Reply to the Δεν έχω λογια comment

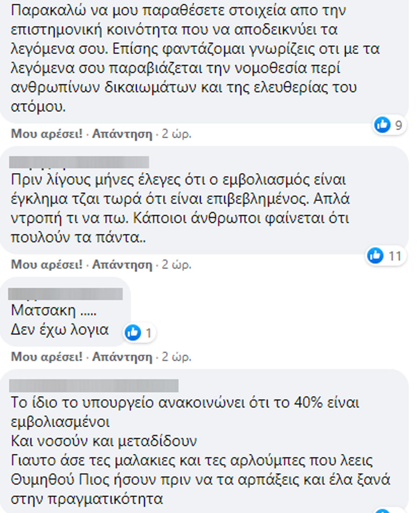pos(122,357)
